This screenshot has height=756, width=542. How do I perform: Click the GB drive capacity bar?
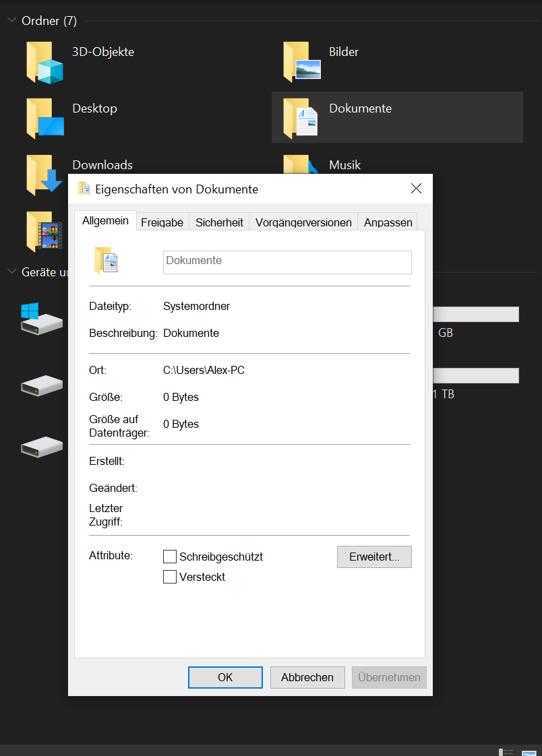point(476,315)
